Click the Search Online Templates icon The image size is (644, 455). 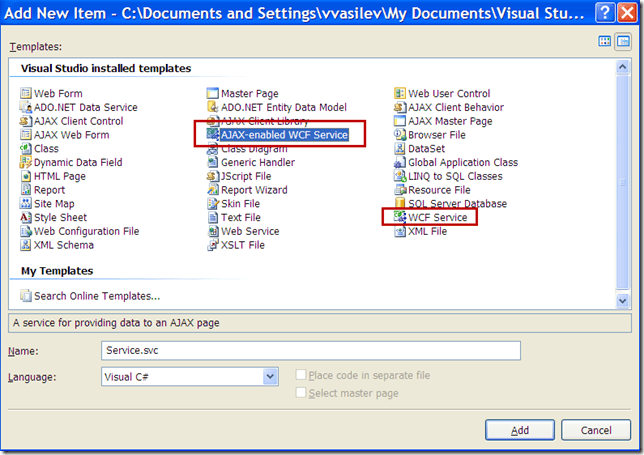(x=26, y=296)
